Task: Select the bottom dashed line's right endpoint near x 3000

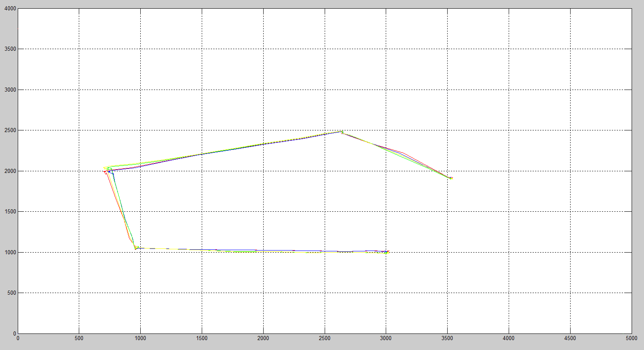Action: (387, 252)
